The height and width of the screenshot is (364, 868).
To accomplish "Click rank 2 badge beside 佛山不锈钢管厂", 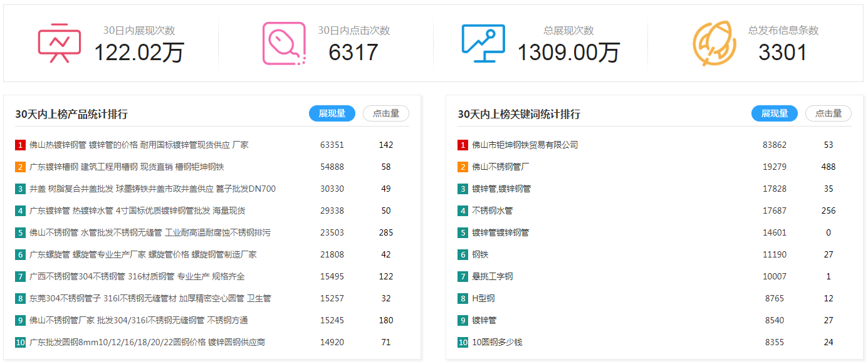I will click(463, 167).
